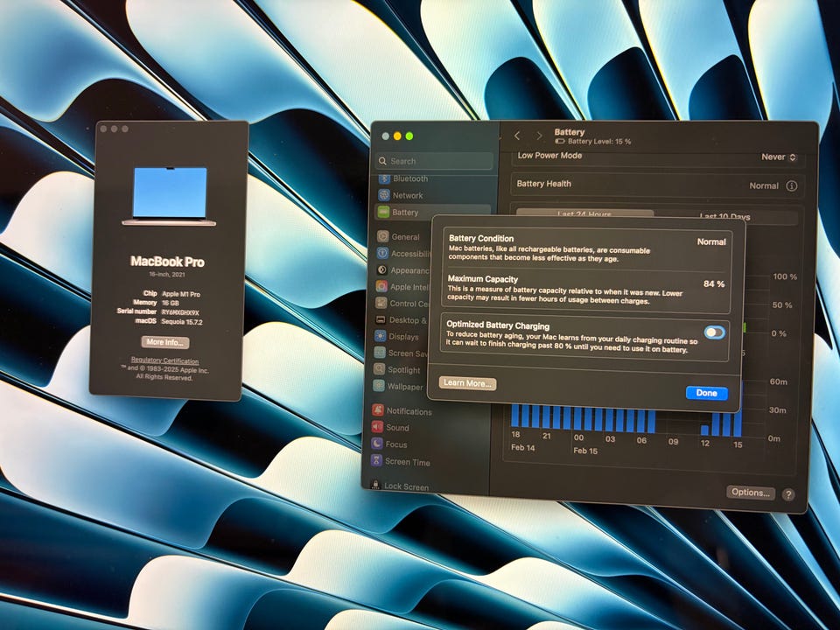This screenshot has height=630, width=840.
Task: Click Sequoia 15.7.2 macOS version text
Action: (182, 322)
